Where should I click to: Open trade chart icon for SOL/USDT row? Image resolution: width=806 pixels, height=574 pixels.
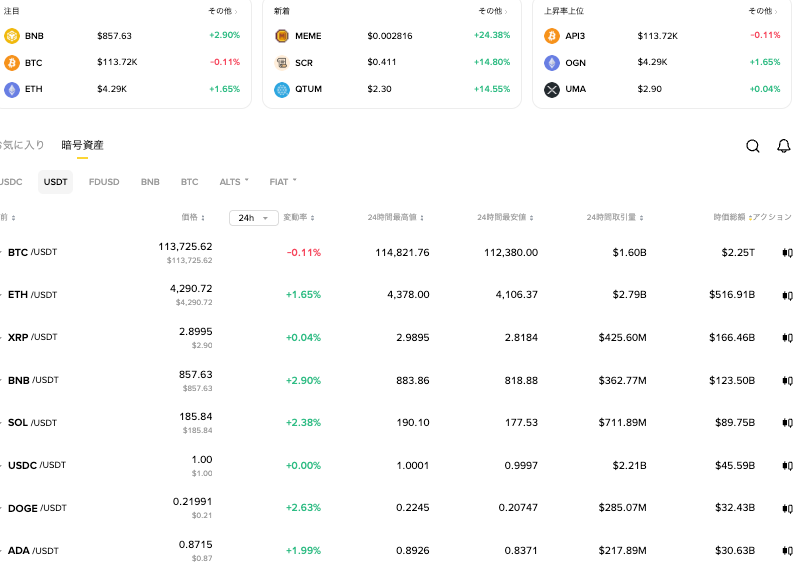coord(787,423)
